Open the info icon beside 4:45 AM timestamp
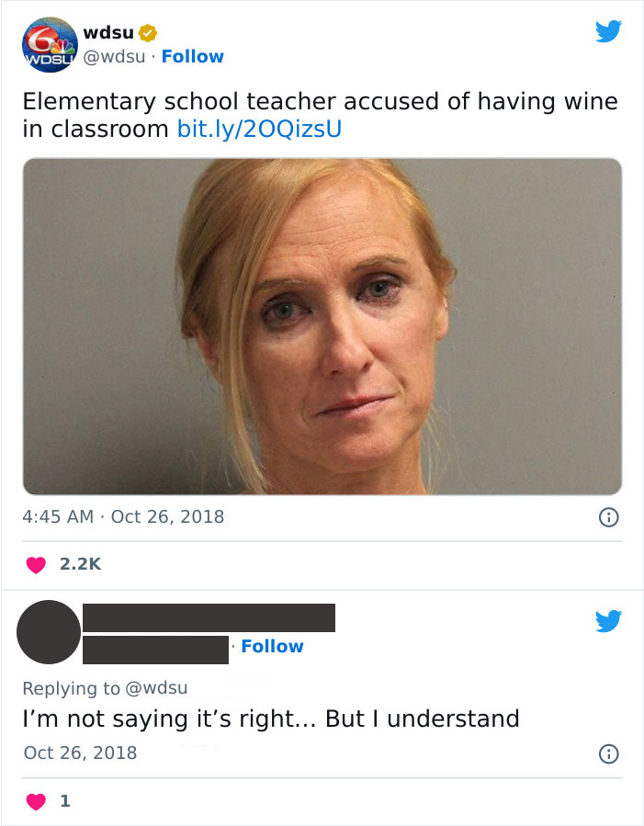 (608, 517)
